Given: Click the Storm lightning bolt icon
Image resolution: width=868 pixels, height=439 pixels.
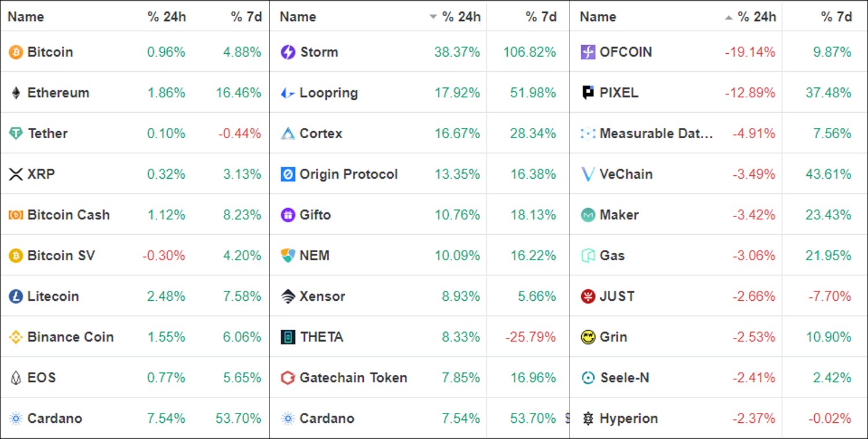Looking at the screenshot, I should coord(287,52).
